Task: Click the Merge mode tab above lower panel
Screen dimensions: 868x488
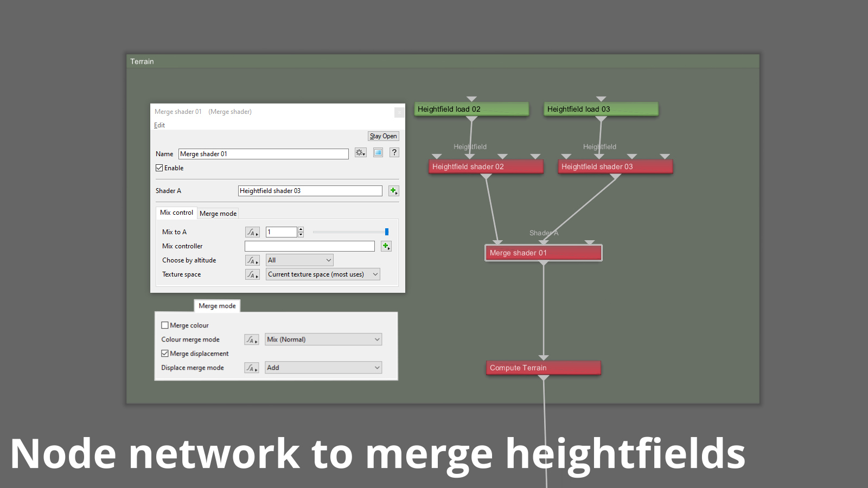Action: (x=217, y=306)
